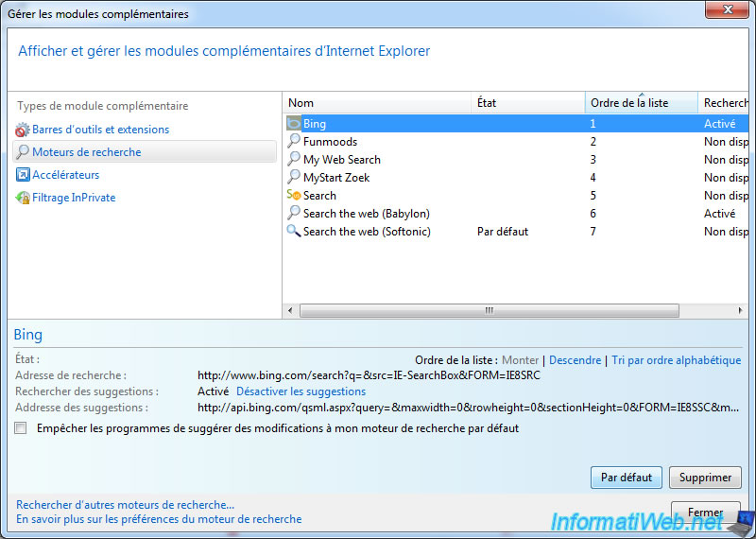
Task: Click the horizontal scrollbar thumb
Action: [x=489, y=310]
